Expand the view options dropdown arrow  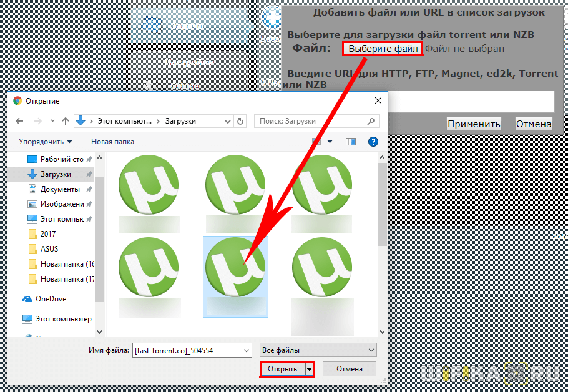pos(330,142)
